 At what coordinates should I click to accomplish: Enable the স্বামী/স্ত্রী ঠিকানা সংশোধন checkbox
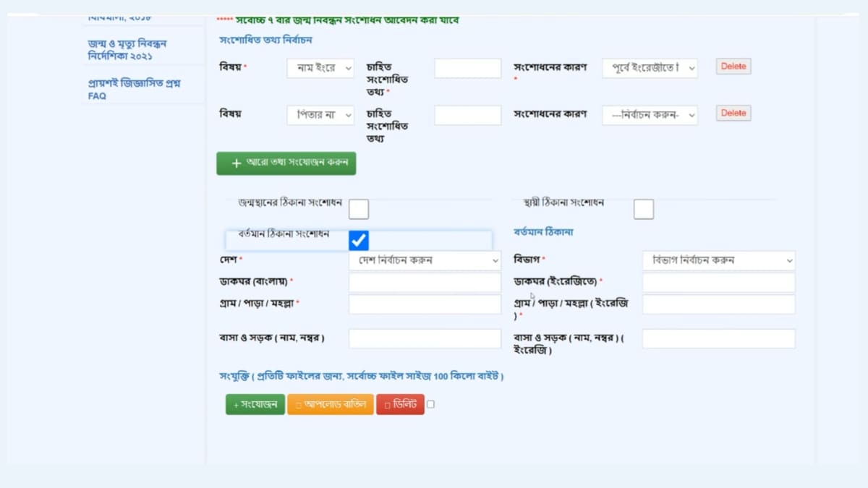pyautogui.click(x=643, y=209)
